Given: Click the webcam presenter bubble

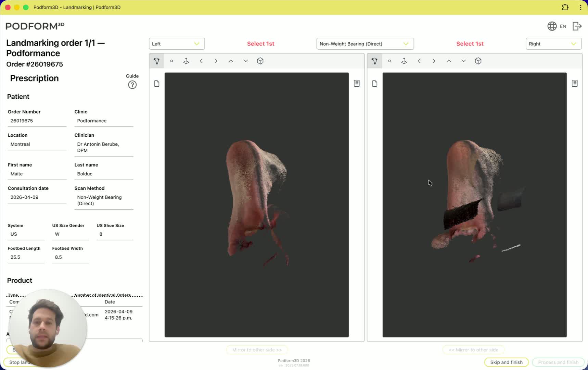Looking at the screenshot, I should coord(48,328).
